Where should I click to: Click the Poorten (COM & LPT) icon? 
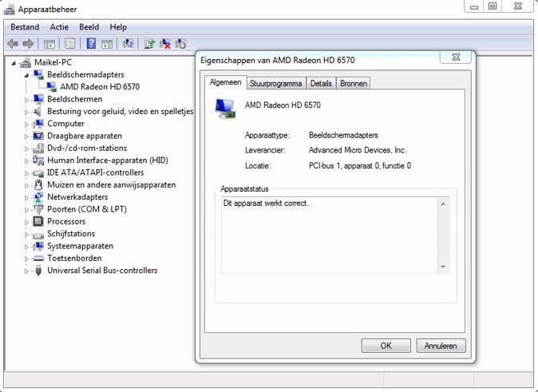click(38, 209)
